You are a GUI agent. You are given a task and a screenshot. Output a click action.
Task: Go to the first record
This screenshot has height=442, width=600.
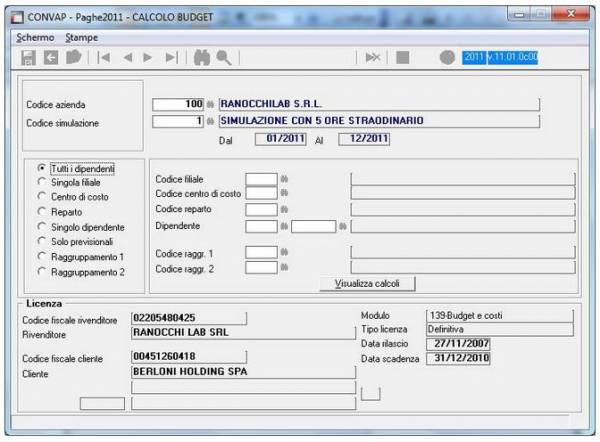(104, 57)
